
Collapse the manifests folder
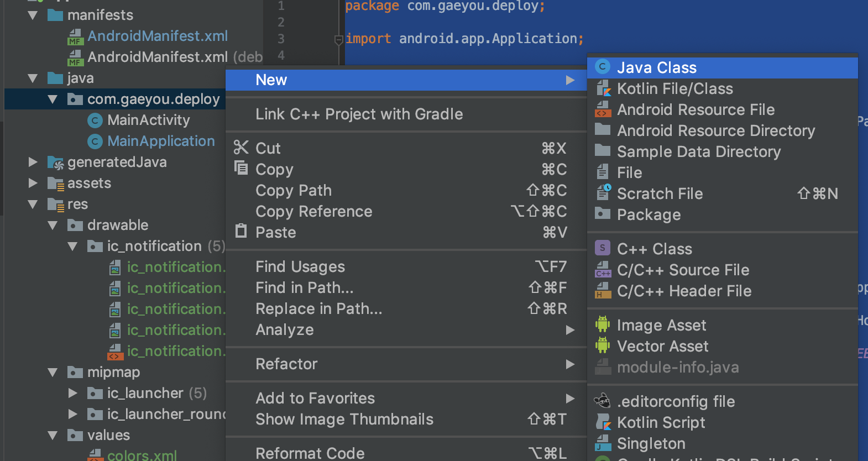click(33, 15)
